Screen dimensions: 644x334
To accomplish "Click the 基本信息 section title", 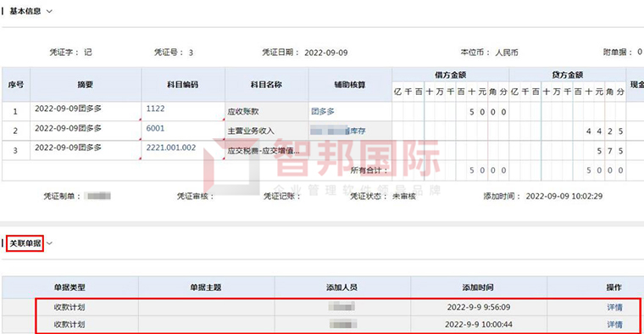I will pos(25,12).
